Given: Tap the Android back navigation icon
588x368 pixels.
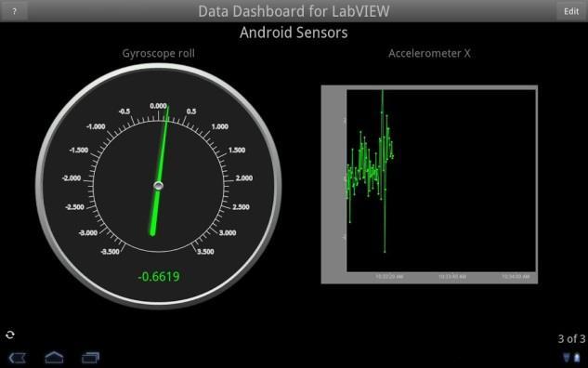Looking at the screenshot, I should pyautogui.click(x=18, y=358).
